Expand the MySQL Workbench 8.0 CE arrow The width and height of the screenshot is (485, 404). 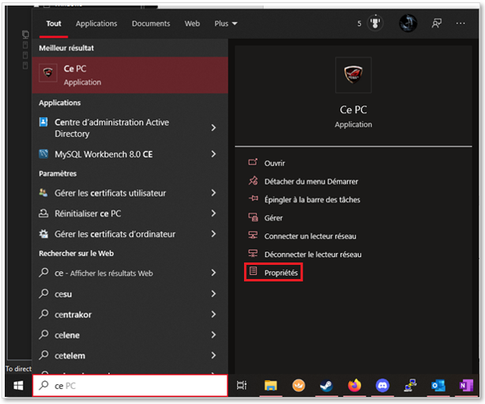[x=213, y=154]
